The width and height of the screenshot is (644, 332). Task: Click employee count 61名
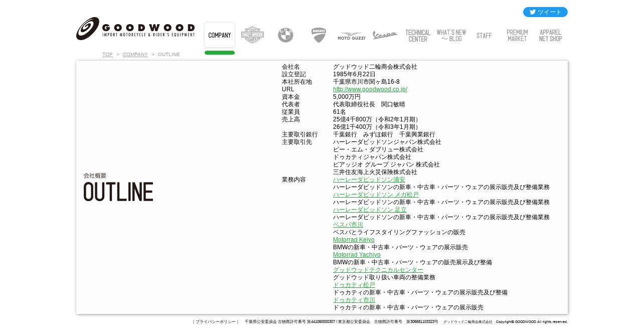click(340, 112)
